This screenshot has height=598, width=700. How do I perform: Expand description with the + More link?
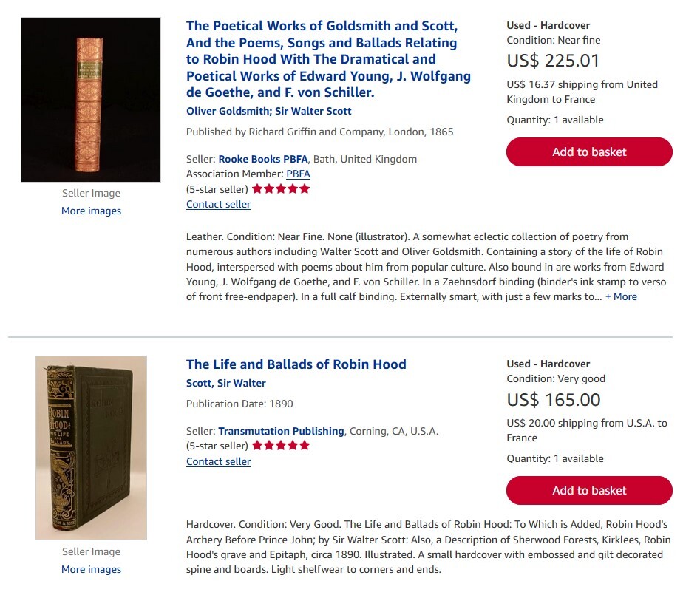621,296
